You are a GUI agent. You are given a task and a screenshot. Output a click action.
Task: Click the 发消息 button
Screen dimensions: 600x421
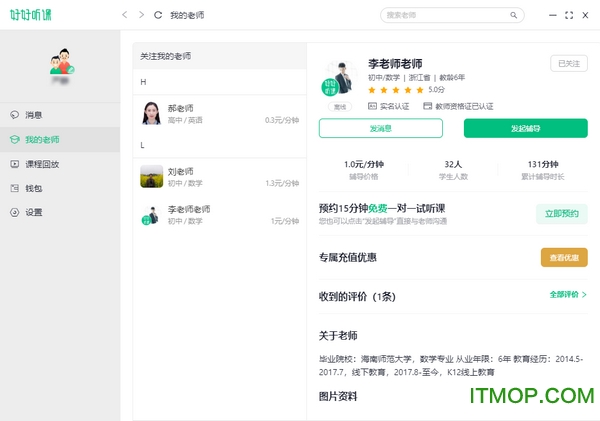coord(381,128)
